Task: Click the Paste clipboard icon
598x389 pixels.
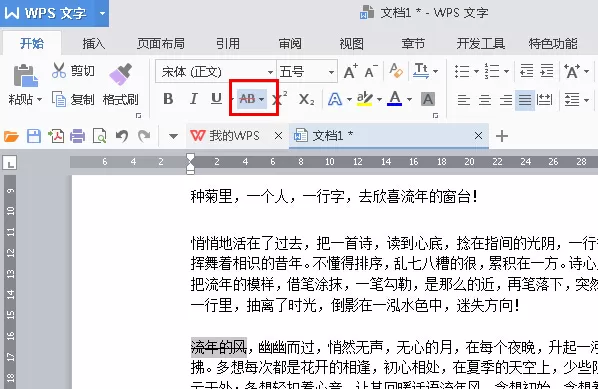Action: [25, 75]
